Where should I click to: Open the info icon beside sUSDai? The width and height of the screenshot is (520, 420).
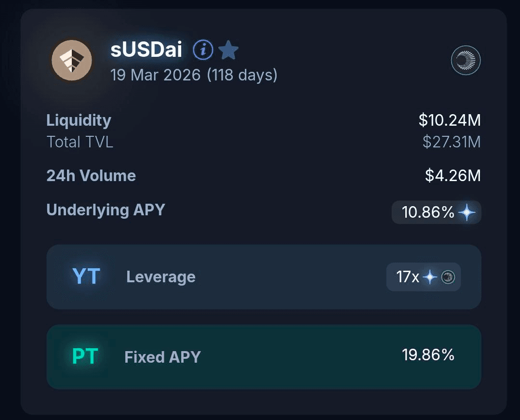click(203, 50)
